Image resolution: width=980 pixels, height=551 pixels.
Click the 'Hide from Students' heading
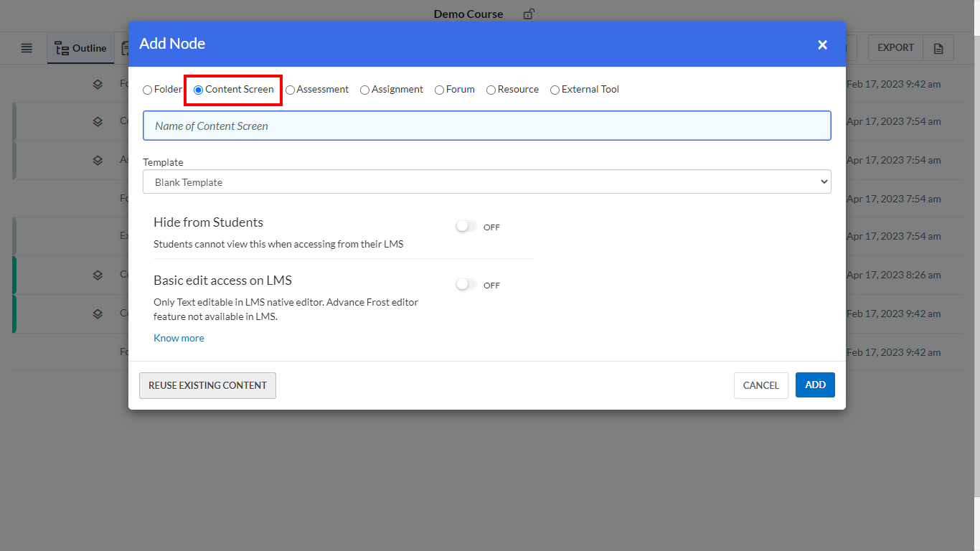(x=208, y=222)
